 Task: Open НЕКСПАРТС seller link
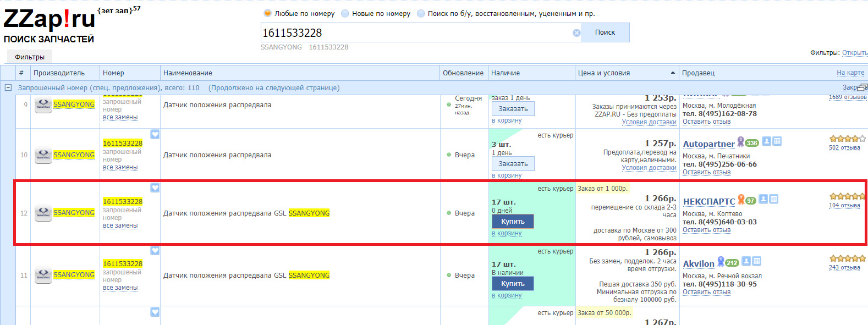point(709,202)
